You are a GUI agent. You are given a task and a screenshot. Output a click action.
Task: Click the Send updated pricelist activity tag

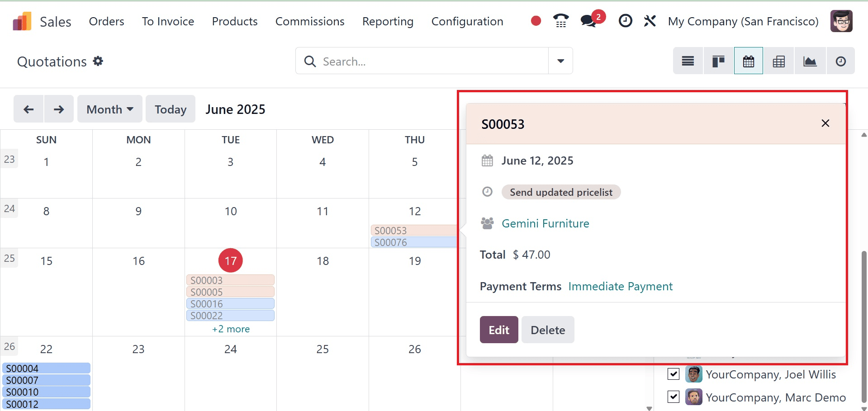pyautogui.click(x=561, y=192)
